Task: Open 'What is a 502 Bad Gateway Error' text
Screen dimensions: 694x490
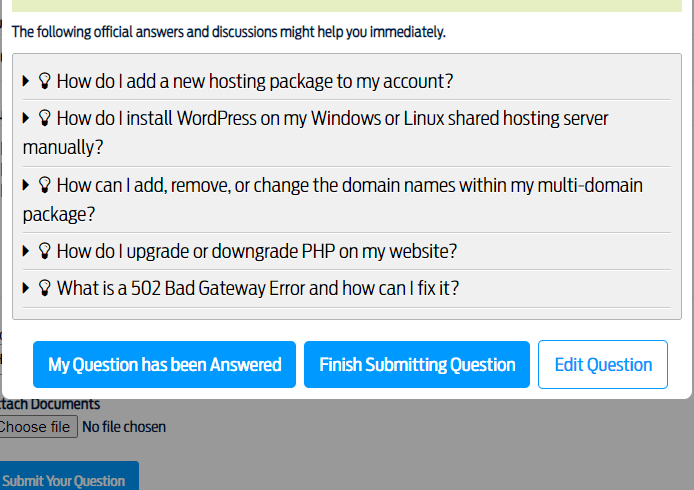Action: (258, 288)
